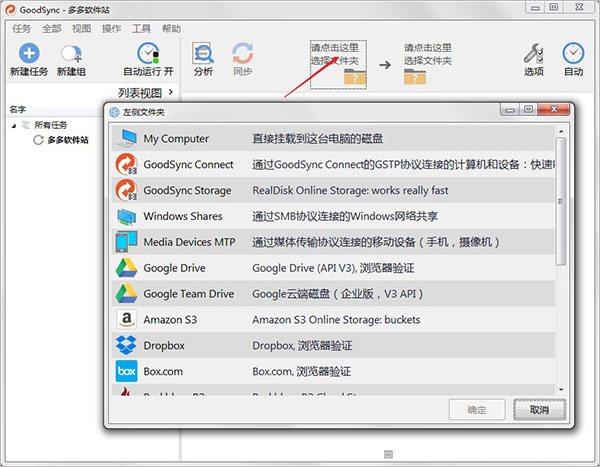Select Dropbox in the folder list

[x=164, y=345]
